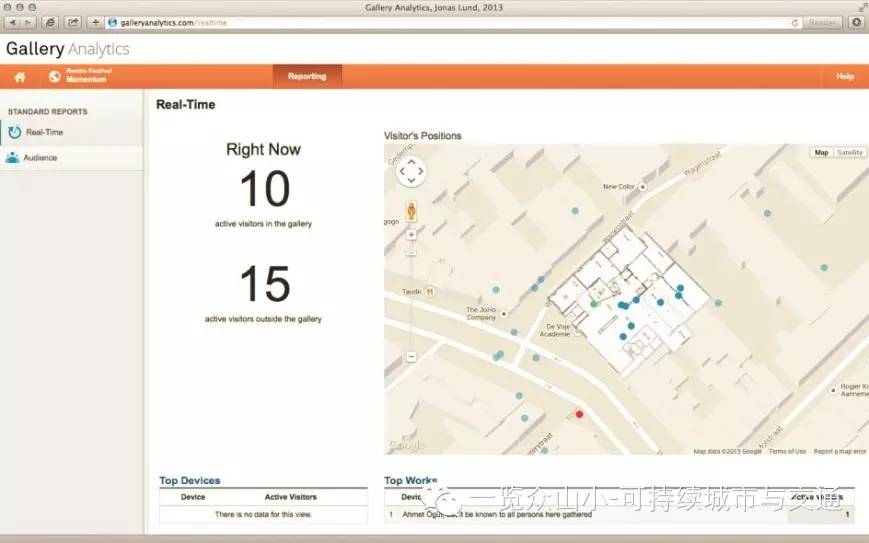Screen dimensions: 869x543
Task: Click 'active visitors outside the gallery' caption
Action: click(263, 319)
